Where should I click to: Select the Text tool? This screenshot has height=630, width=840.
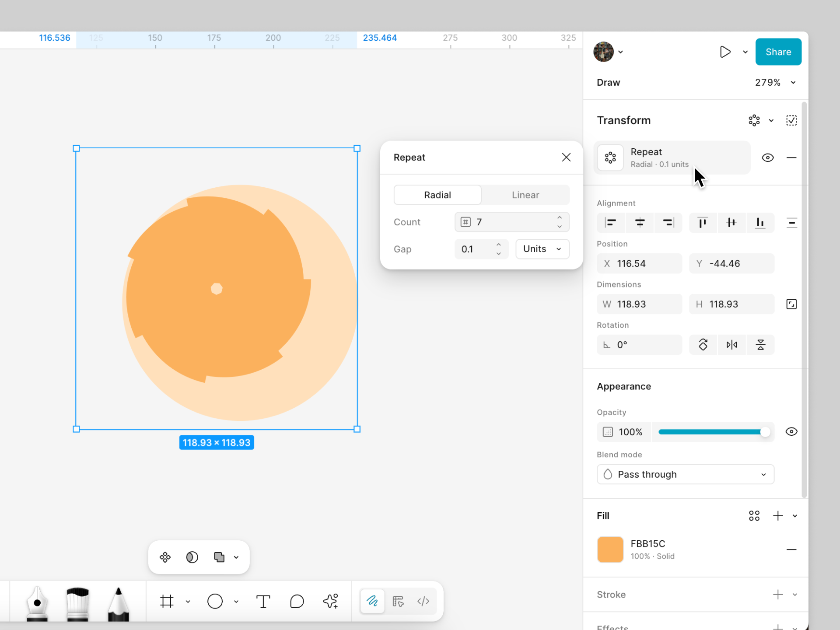click(263, 601)
